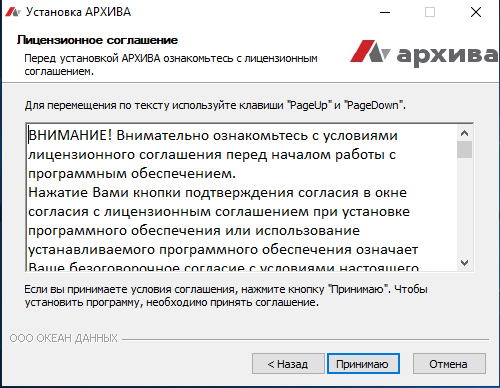
Task: Click the Архива installer icon in title bar
Action: point(13,12)
